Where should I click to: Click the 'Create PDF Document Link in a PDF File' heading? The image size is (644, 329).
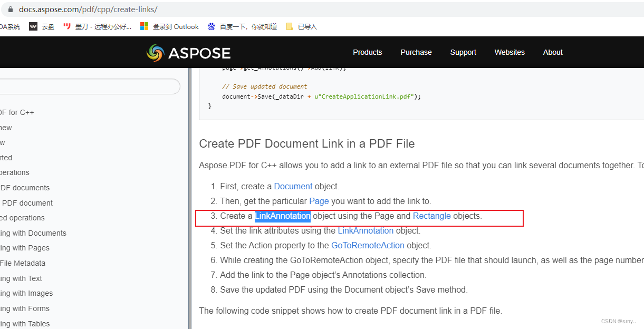point(307,143)
